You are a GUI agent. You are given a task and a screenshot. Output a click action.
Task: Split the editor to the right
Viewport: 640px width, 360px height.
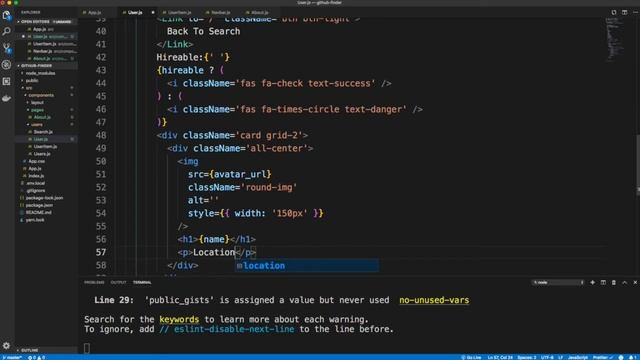point(624,12)
